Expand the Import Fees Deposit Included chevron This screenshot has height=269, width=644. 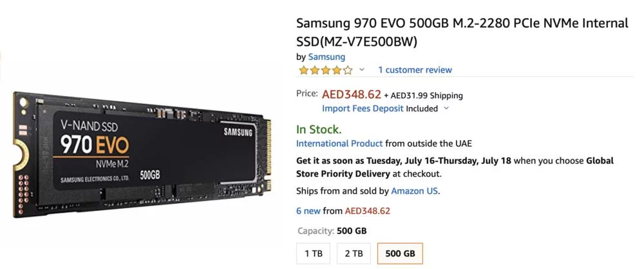click(446, 108)
